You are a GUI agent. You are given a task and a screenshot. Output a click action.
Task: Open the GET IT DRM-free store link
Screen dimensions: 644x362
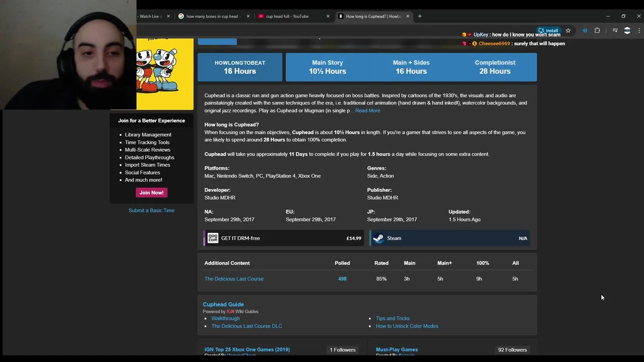pos(284,238)
